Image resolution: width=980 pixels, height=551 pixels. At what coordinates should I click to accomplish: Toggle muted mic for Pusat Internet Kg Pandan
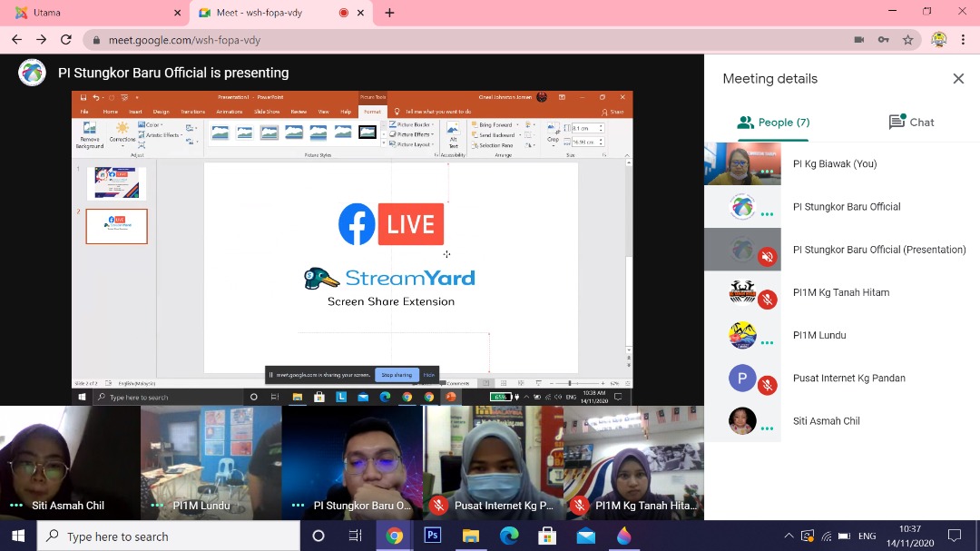[767, 385]
